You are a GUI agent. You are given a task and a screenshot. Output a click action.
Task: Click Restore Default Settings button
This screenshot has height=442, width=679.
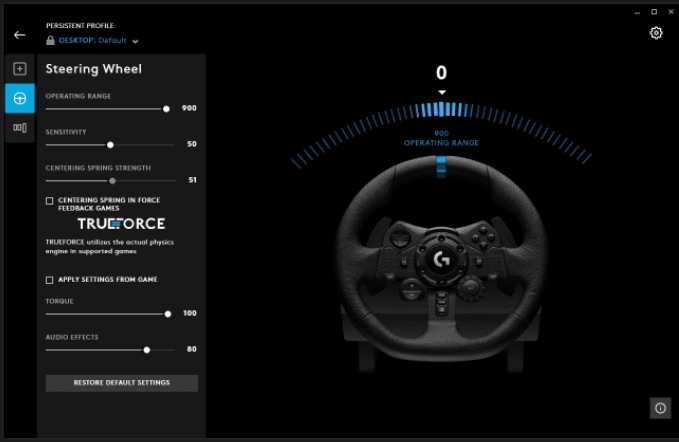pos(122,383)
